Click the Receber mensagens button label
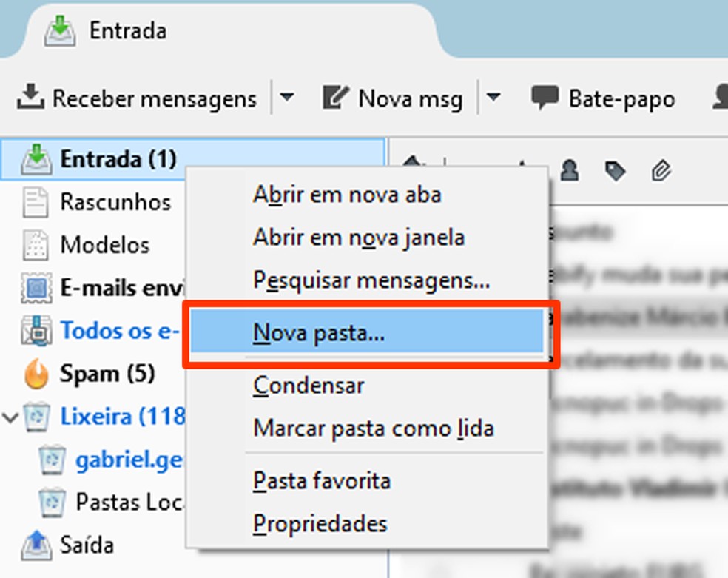 [154, 99]
